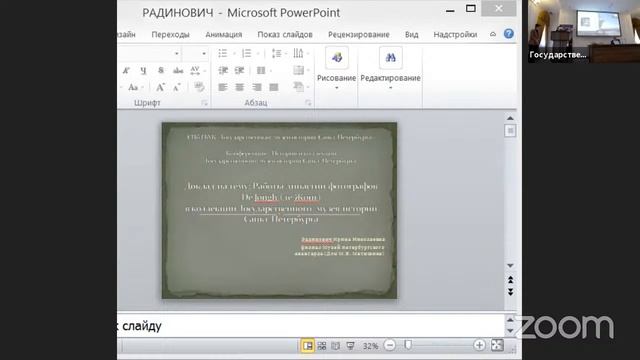Decrease font size with smaller A
This screenshot has height=360, width=640.
coord(177,87)
